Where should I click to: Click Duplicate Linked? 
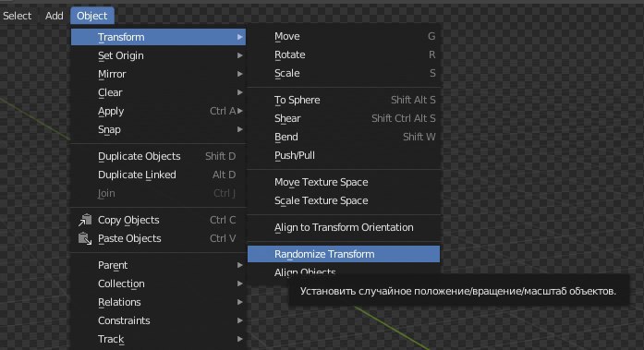tap(158, 175)
